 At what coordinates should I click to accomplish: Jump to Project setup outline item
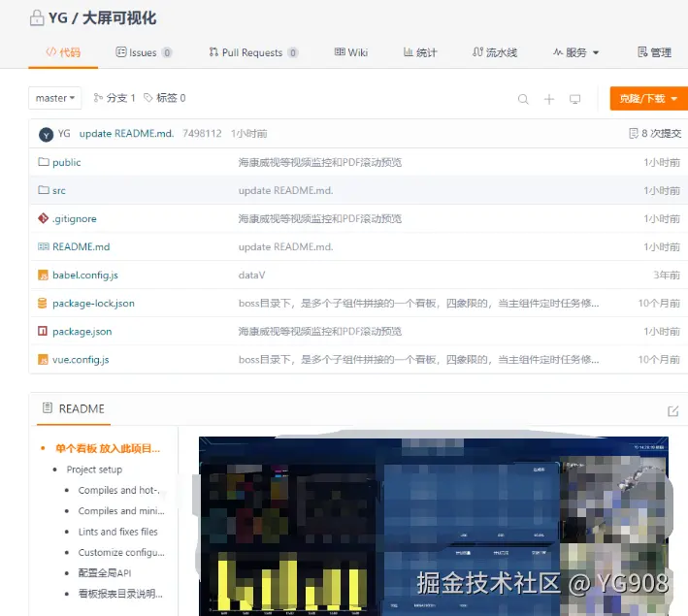[94, 470]
